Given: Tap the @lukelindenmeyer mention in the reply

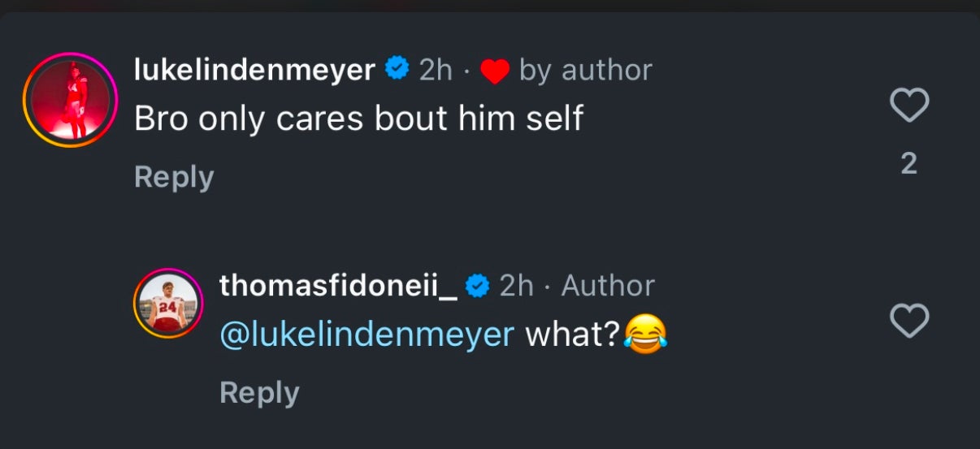Looking at the screenshot, I should click(367, 334).
